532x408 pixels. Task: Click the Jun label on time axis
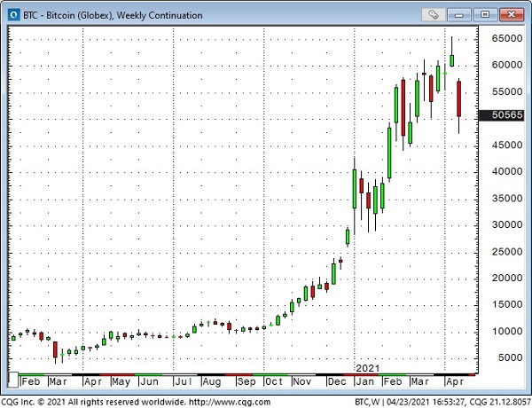pos(149,382)
